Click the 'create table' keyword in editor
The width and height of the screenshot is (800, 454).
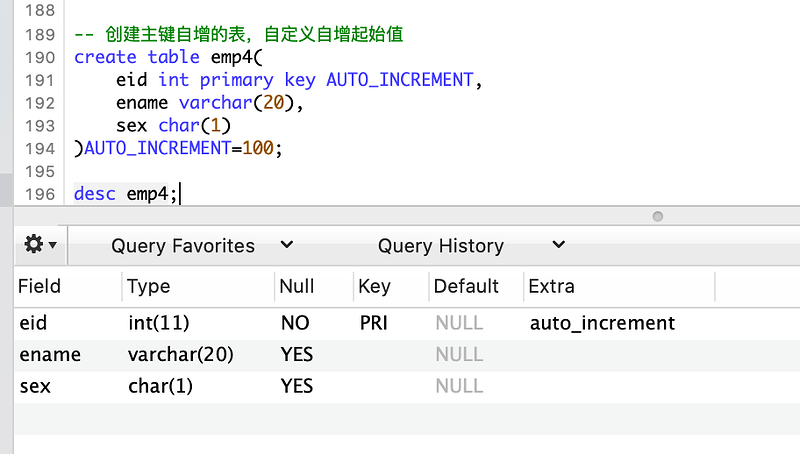(137, 57)
